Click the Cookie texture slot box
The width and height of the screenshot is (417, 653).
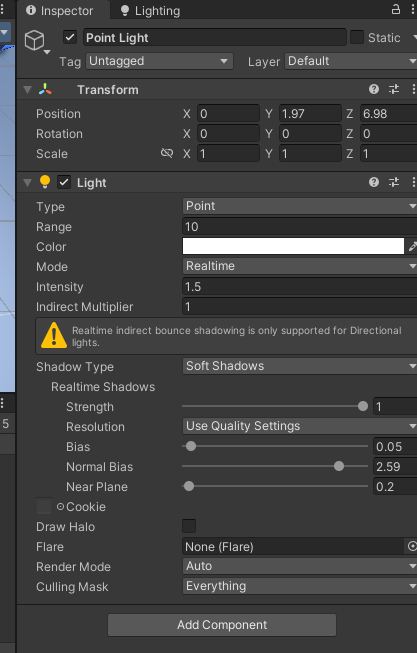pos(44,506)
